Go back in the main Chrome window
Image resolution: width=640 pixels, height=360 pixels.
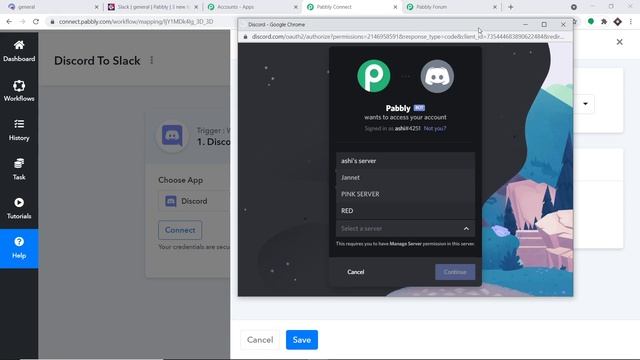[x=9, y=21]
